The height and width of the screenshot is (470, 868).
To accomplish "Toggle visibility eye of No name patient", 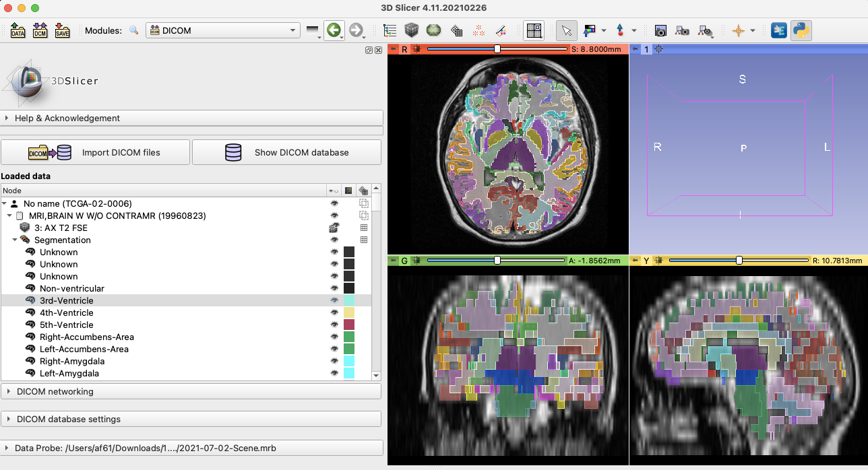I will (x=334, y=203).
